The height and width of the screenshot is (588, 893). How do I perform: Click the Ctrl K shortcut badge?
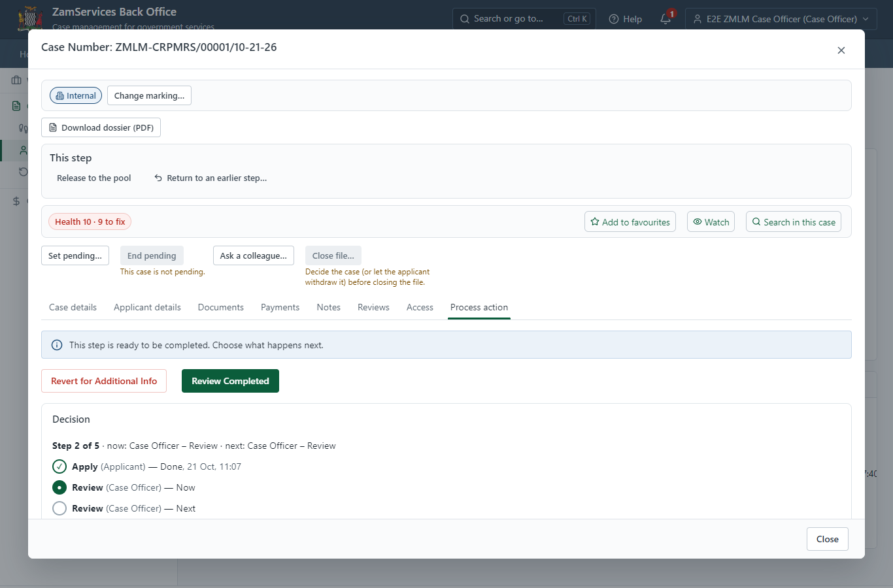tap(577, 19)
